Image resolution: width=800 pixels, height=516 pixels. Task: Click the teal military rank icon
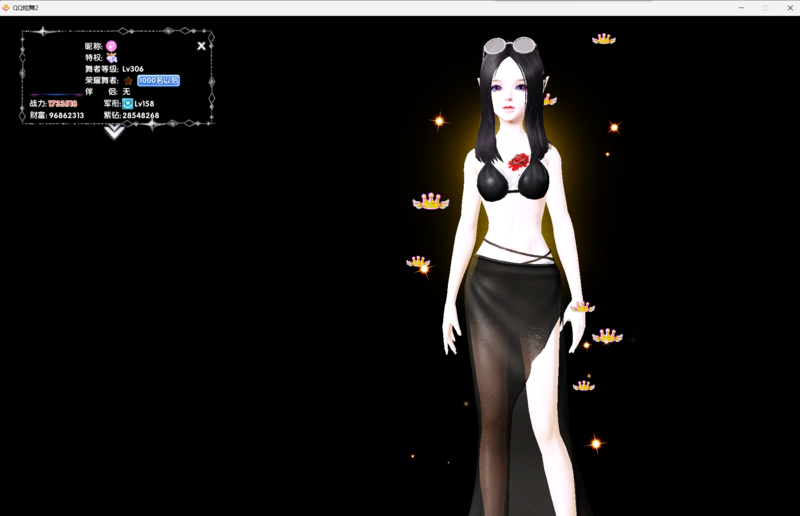[128, 104]
